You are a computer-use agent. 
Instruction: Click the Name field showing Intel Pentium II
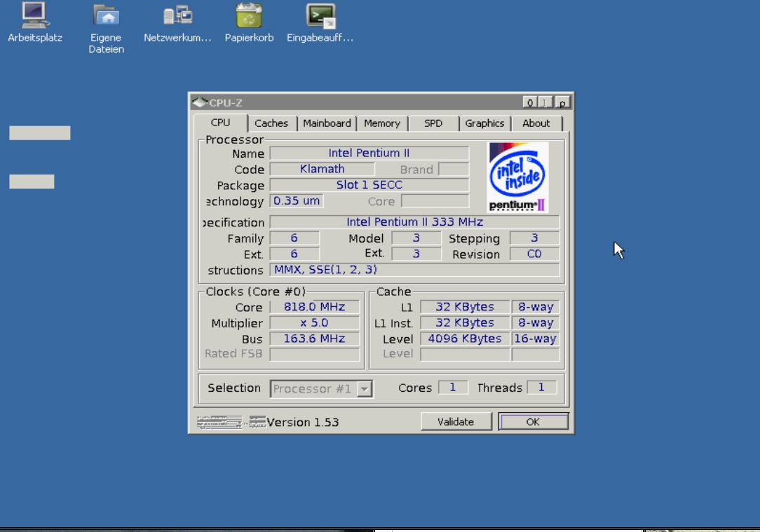(x=369, y=154)
